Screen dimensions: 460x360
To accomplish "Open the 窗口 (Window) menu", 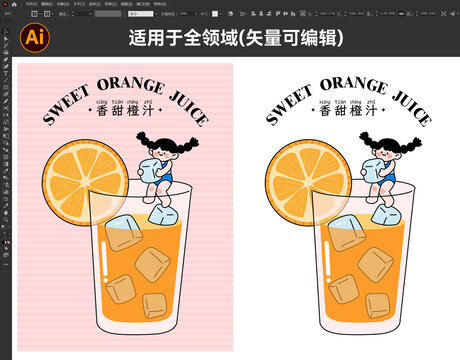I will coord(143,4).
